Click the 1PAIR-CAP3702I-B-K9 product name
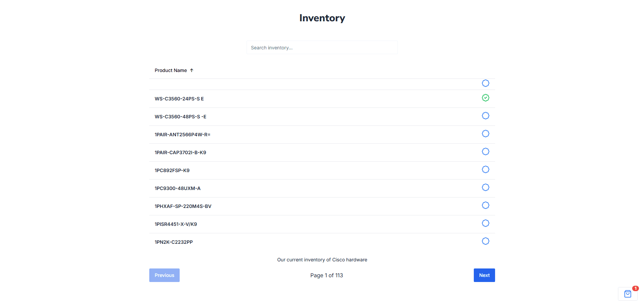Viewport: 644px width, 306px height. [180, 152]
